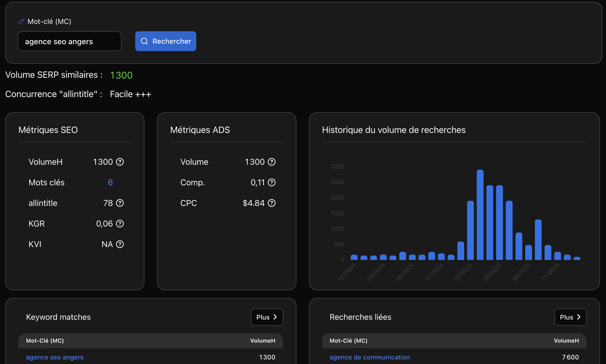
Task: Click the Mots clés count 6 link
Action: click(110, 183)
